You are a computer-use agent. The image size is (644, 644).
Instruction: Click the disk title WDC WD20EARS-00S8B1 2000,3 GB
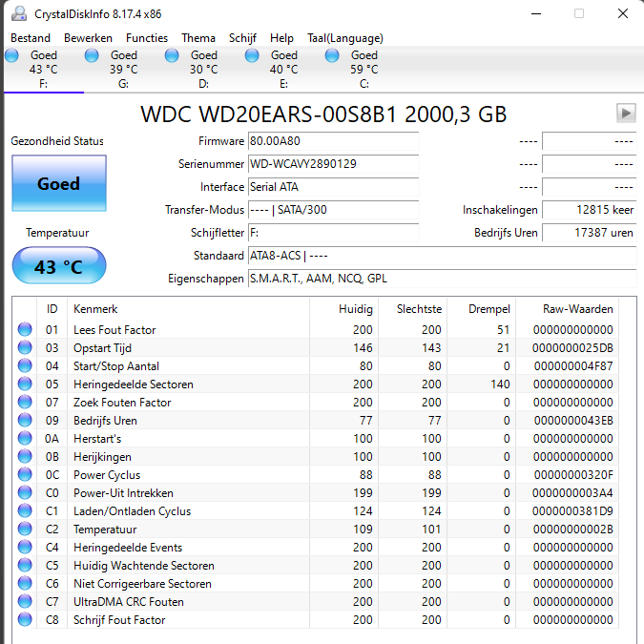tap(323, 114)
